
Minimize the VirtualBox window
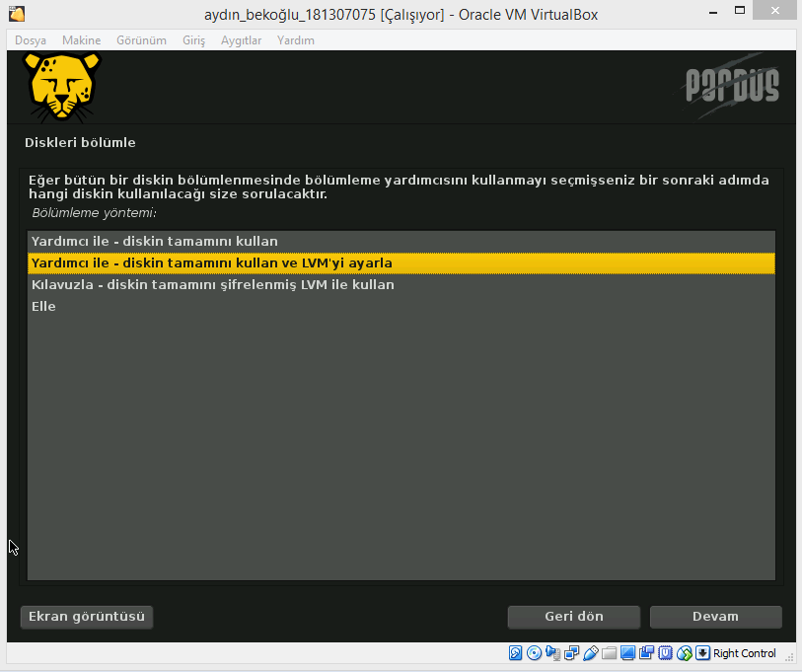tap(713, 11)
